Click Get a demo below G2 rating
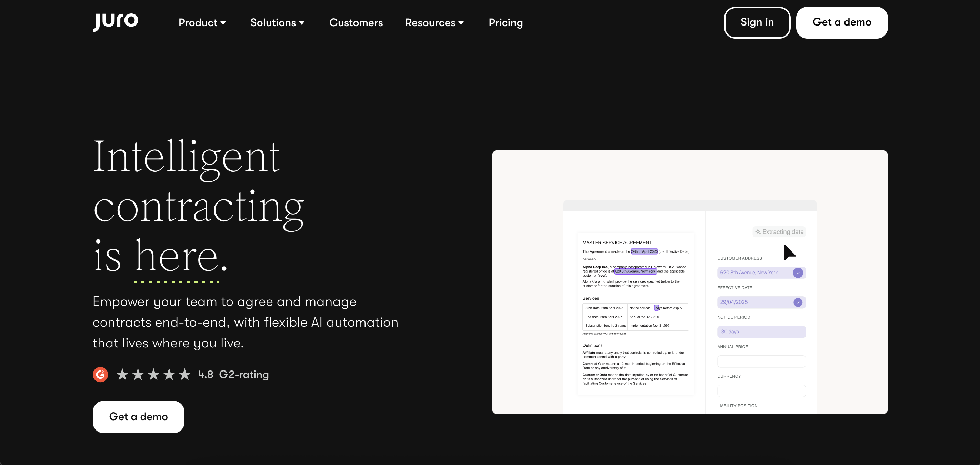The width and height of the screenshot is (980, 465). (139, 417)
